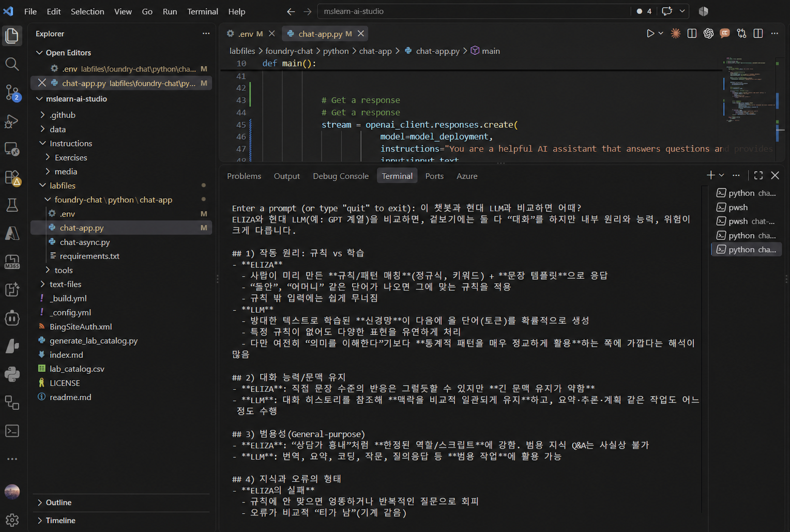Open the M365 Agents Toolkit view

(12, 262)
